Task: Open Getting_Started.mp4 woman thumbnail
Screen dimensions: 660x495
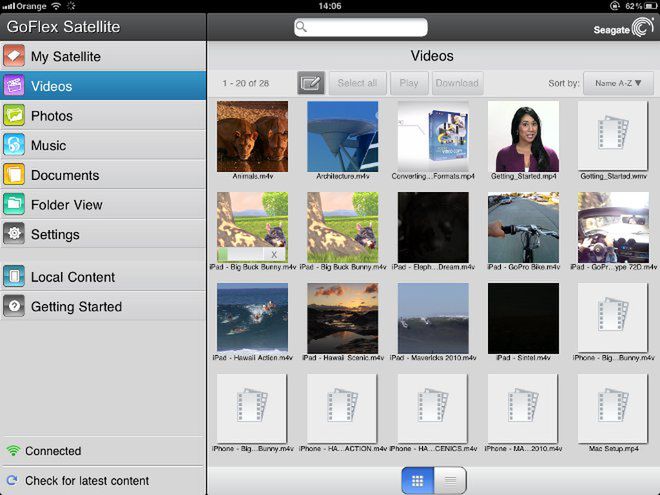Action: click(x=523, y=136)
